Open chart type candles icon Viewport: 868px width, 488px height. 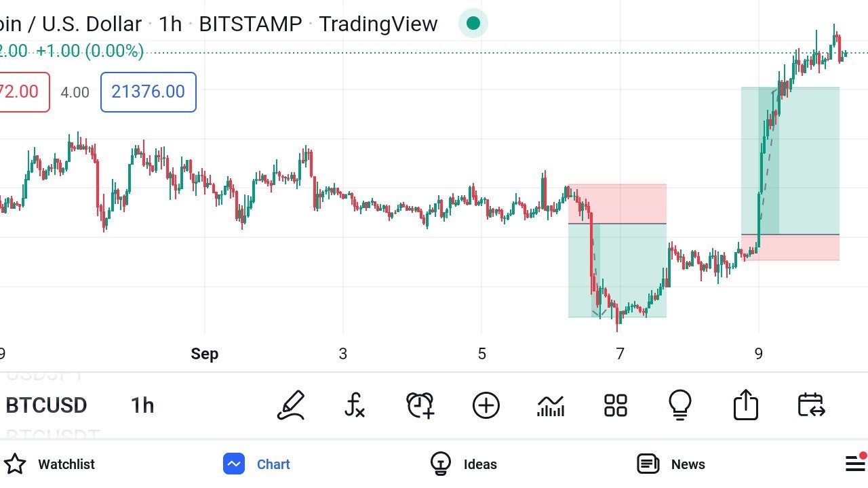551,405
